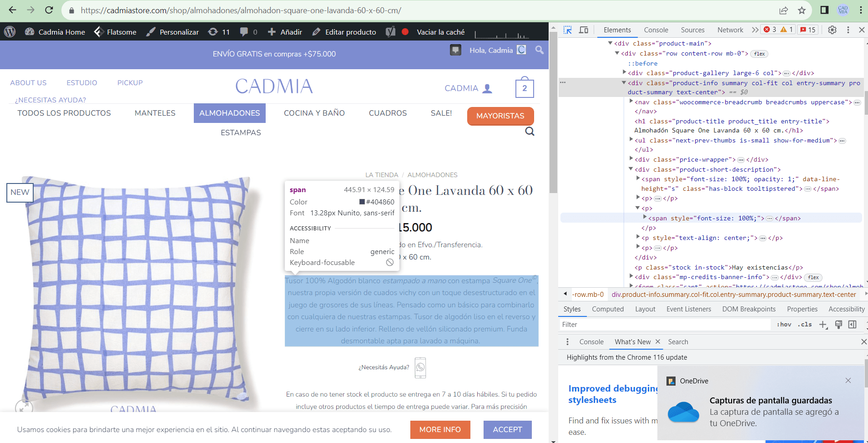Click the flex badge beside content-row div
Image resolution: width=868 pixels, height=443 pixels.
point(759,54)
